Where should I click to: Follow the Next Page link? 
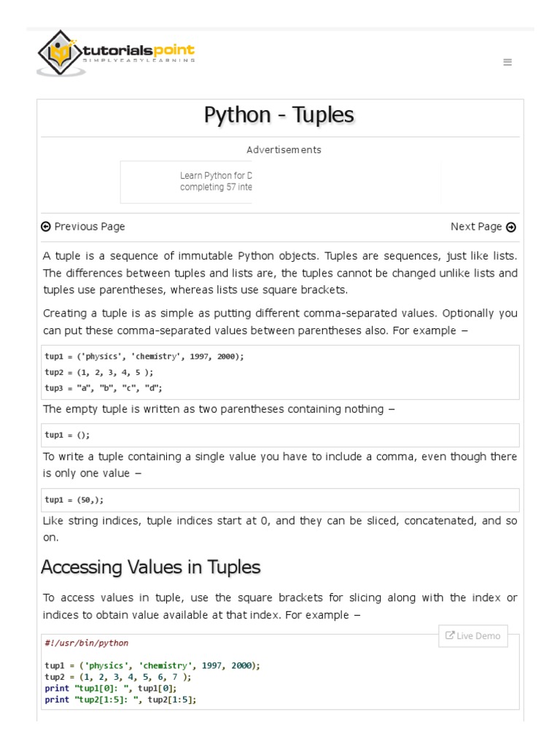[476, 227]
